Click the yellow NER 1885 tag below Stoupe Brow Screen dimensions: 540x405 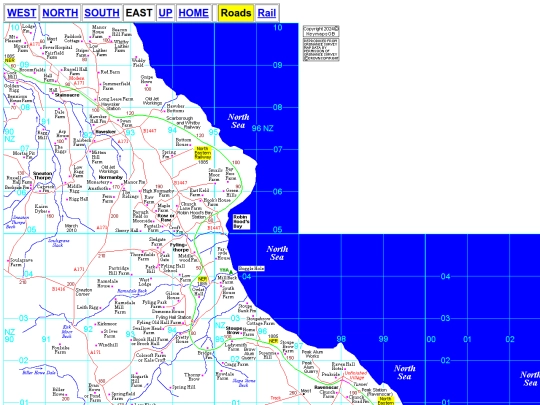(x=273, y=339)
